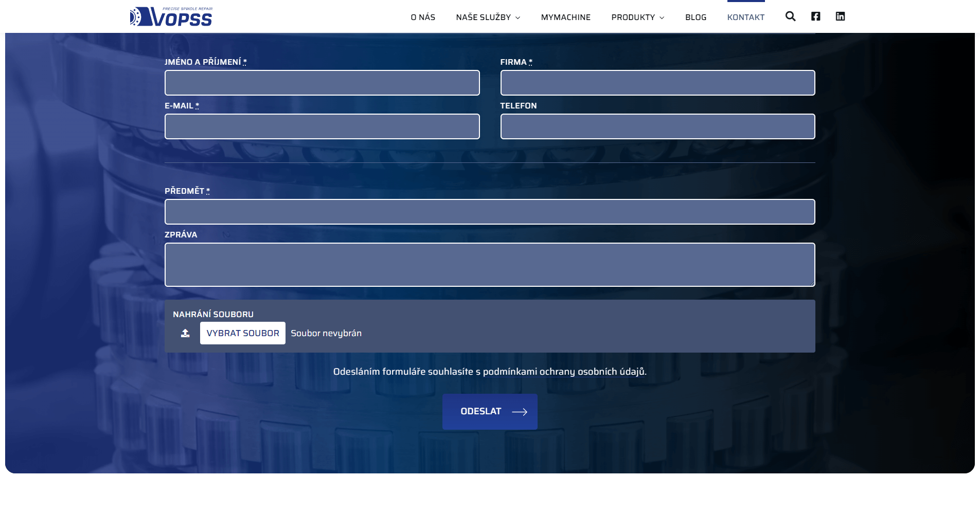This screenshot has height=514, width=980.
Task: Go to the O nás page
Action: pyautogui.click(x=423, y=17)
